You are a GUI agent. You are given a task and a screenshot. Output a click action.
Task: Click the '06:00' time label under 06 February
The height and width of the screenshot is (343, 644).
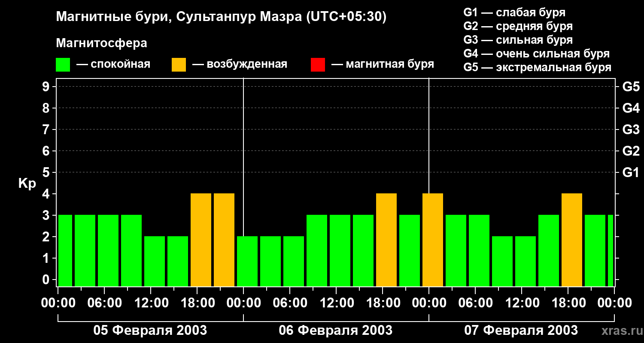point(290,303)
